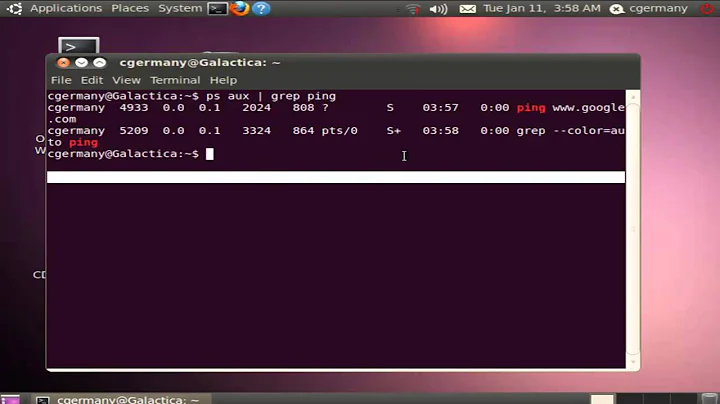Click the terminal vertical scrollbar track
Viewport: 720px width, 404px height.
[x=633, y=230]
